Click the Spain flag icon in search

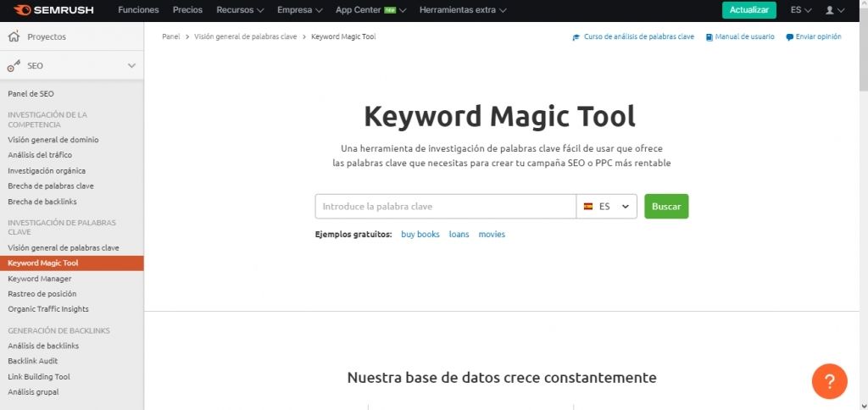point(588,207)
